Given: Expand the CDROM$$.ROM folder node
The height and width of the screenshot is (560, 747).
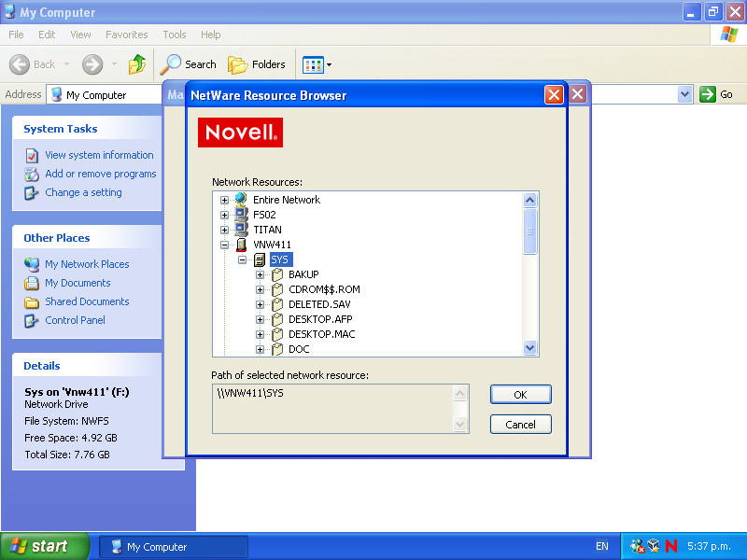Looking at the screenshot, I should [260, 289].
